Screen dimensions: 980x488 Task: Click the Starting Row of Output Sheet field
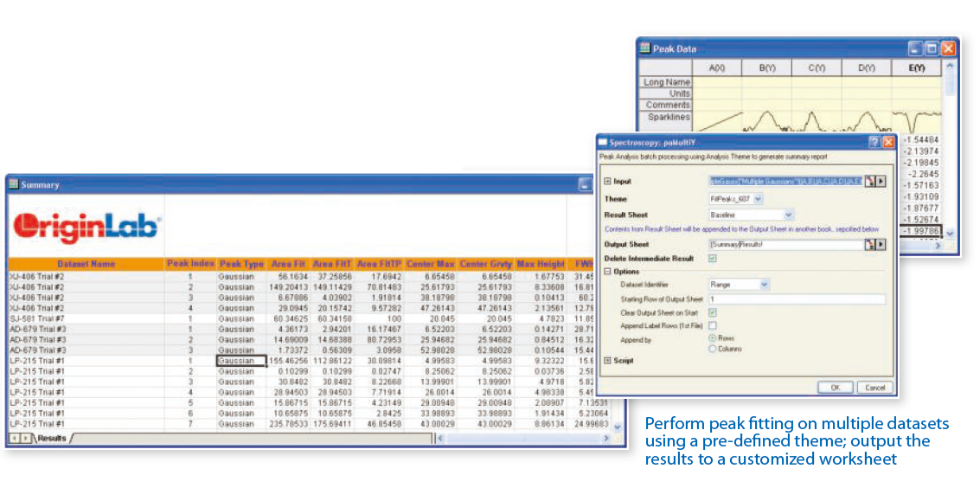point(797,299)
